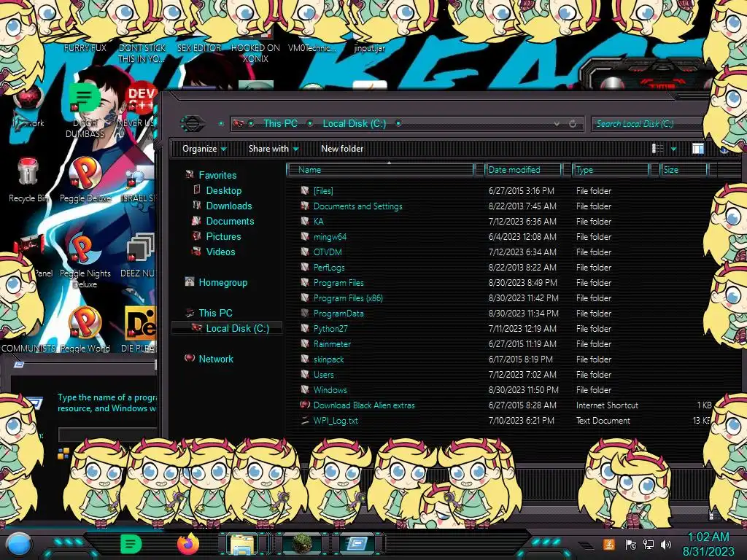Screen dimensions: 747x560
Task: Open the Organize dropdown menu
Action: [205, 149]
